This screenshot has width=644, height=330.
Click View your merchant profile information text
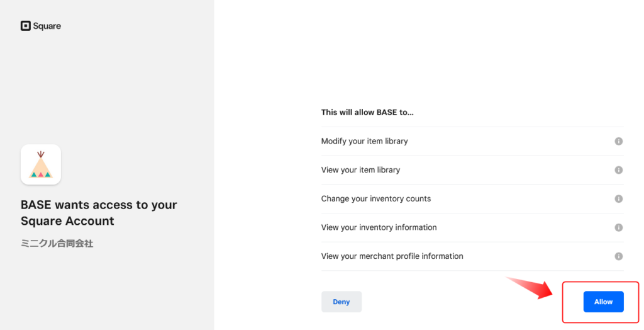[x=392, y=256]
